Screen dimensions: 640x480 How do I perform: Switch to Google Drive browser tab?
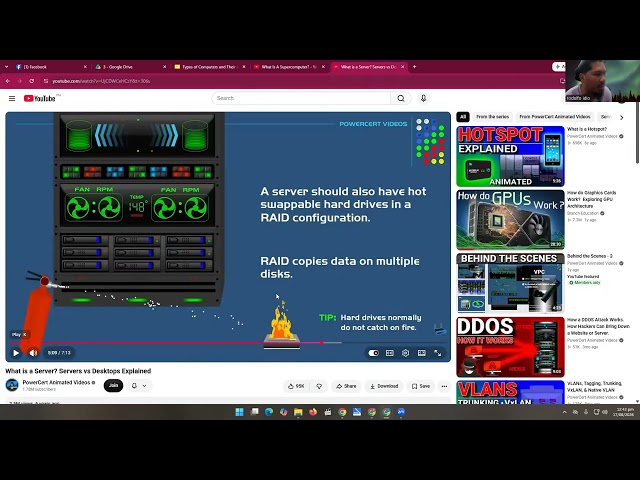pos(131,67)
